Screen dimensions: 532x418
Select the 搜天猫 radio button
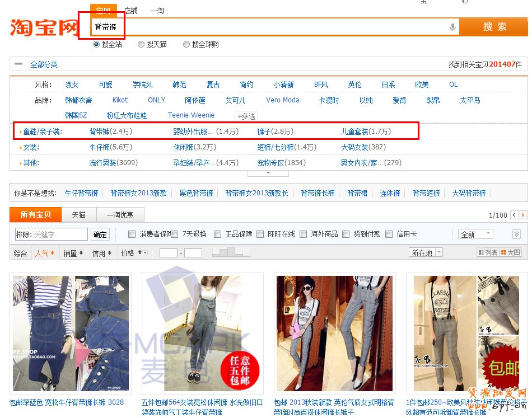point(141,44)
